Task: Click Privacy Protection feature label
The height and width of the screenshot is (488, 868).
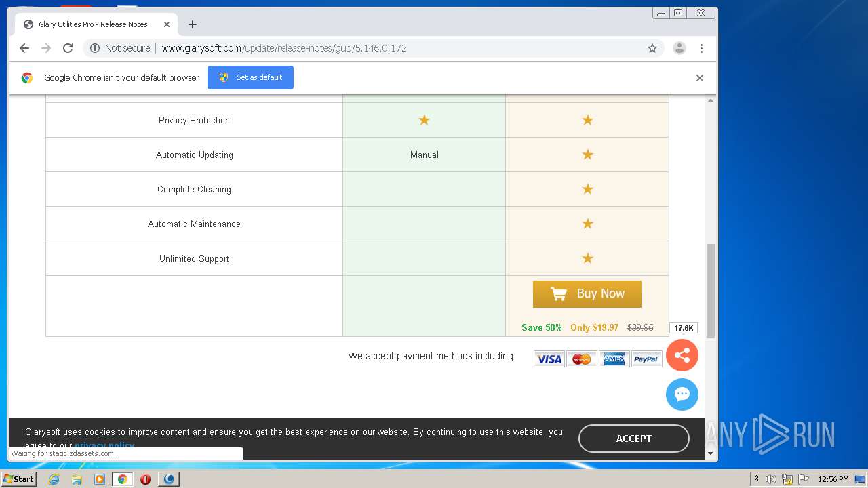Action: coord(194,120)
